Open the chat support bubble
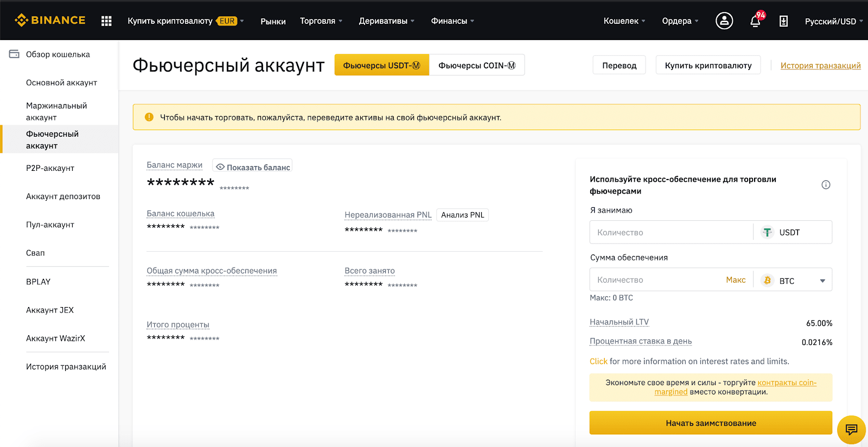This screenshot has width=868, height=447. pos(851,430)
